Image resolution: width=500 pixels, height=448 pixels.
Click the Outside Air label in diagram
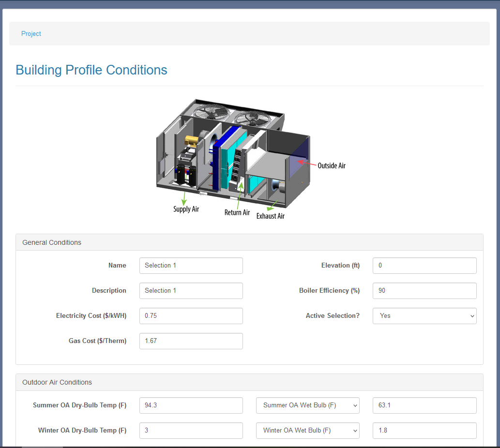332,166
